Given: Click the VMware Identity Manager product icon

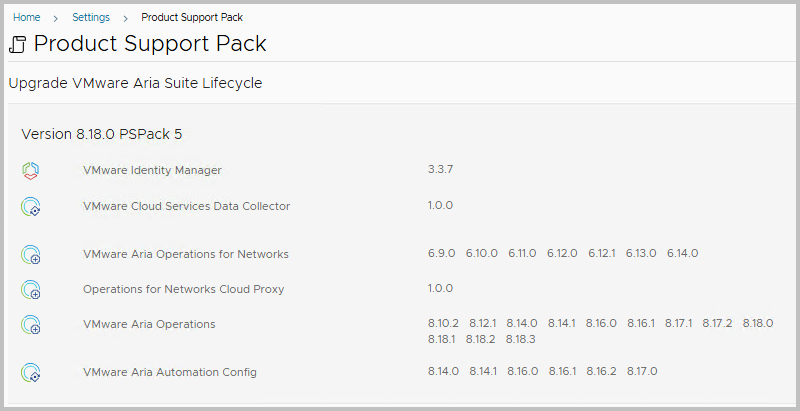Looking at the screenshot, I should point(31,170).
